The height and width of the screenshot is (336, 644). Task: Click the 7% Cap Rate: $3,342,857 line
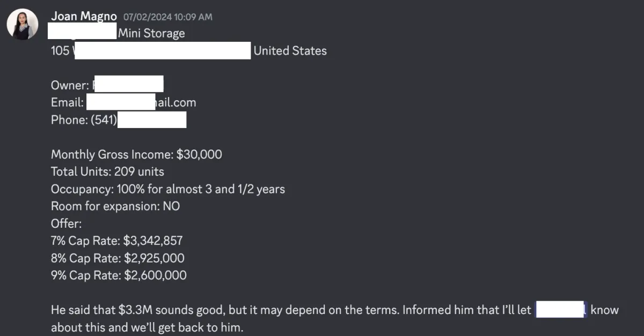[x=117, y=241]
